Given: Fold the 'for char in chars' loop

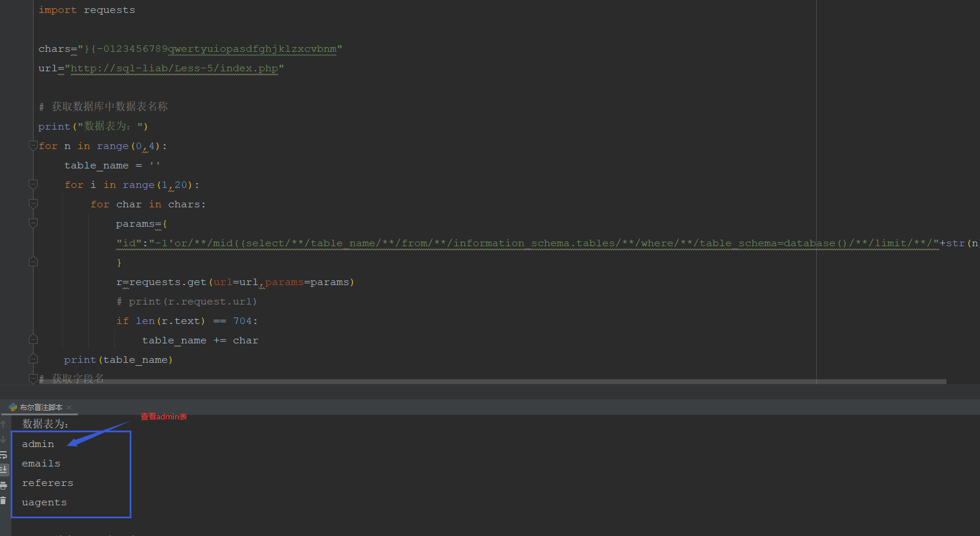Looking at the screenshot, I should point(33,204).
